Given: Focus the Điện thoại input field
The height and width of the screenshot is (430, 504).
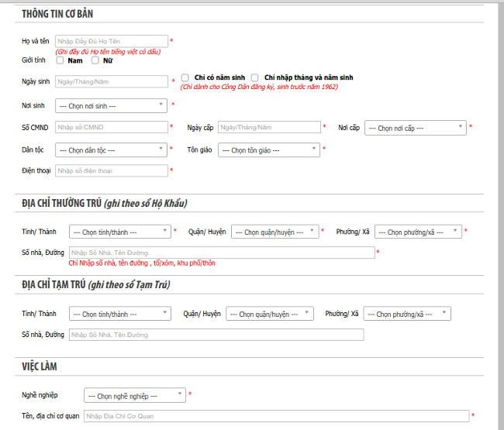Looking at the screenshot, I should pyautogui.click(x=112, y=170).
